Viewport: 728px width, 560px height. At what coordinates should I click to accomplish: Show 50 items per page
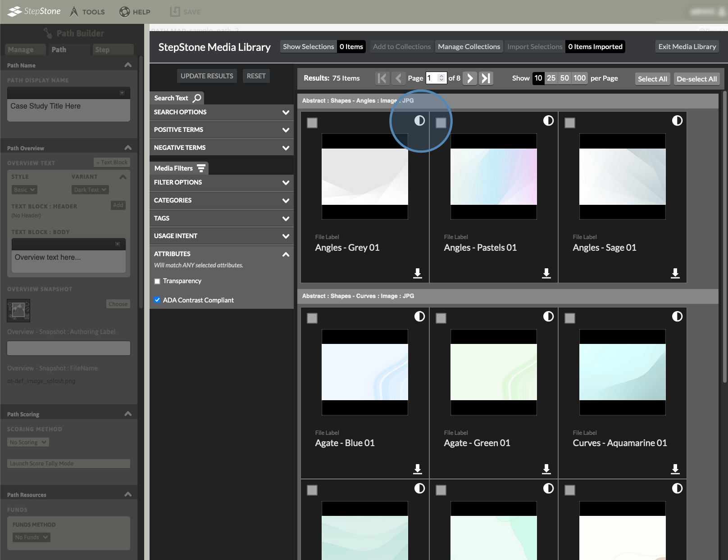(x=564, y=78)
